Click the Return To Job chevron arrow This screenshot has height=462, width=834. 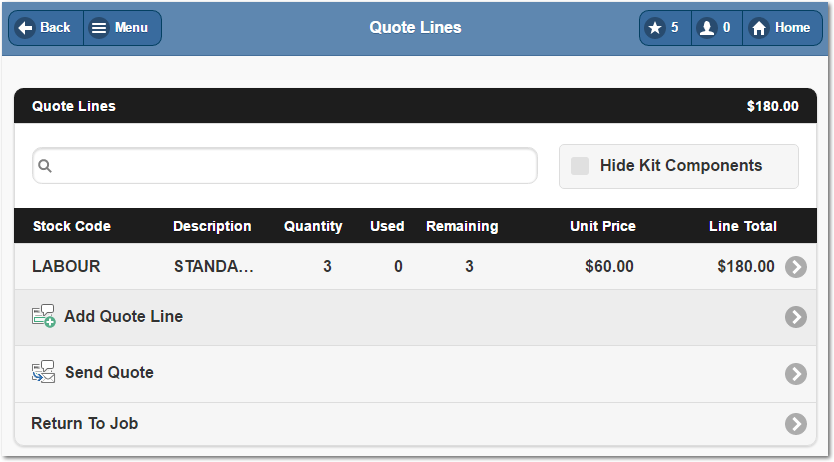click(796, 424)
